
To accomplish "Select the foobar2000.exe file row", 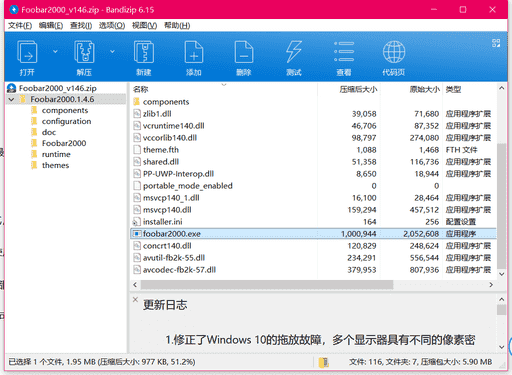I will point(313,234).
